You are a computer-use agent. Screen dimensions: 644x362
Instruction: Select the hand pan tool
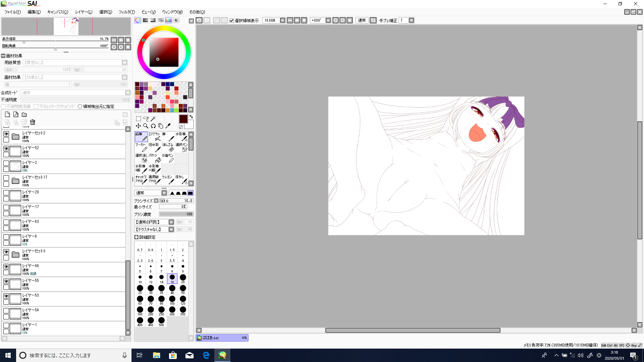click(x=160, y=126)
